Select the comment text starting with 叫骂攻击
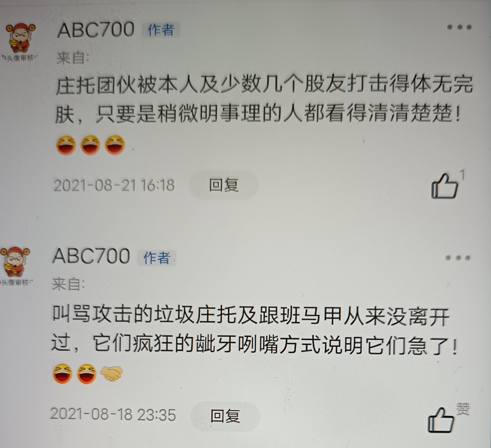This screenshot has height=448, width=491. coord(255,330)
